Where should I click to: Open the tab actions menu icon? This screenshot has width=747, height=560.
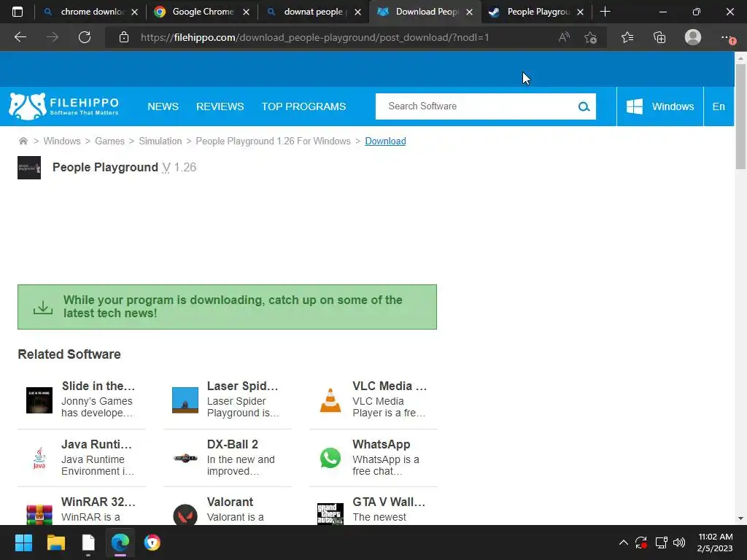click(x=18, y=12)
